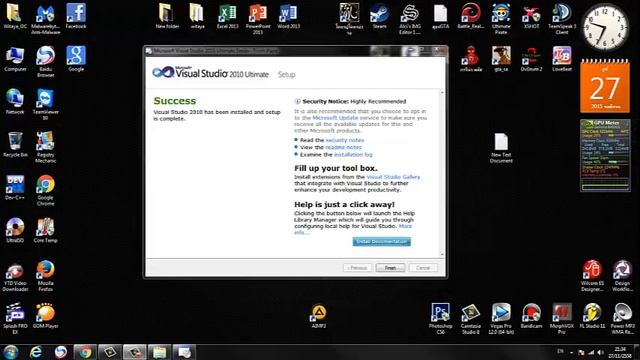Select the Photoshop CS6 desktop icon
Viewport: 640px width, 360px height.
[440, 318]
